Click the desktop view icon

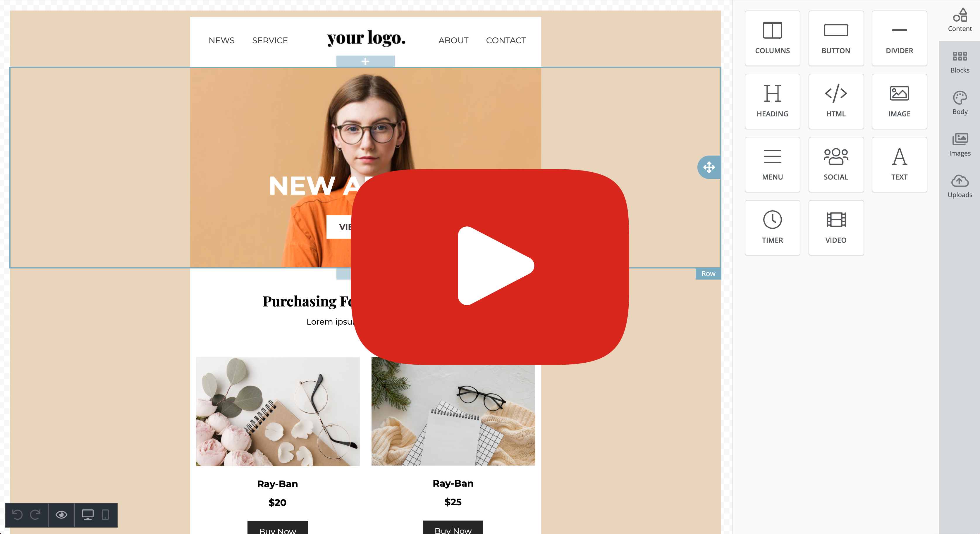click(87, 515)
